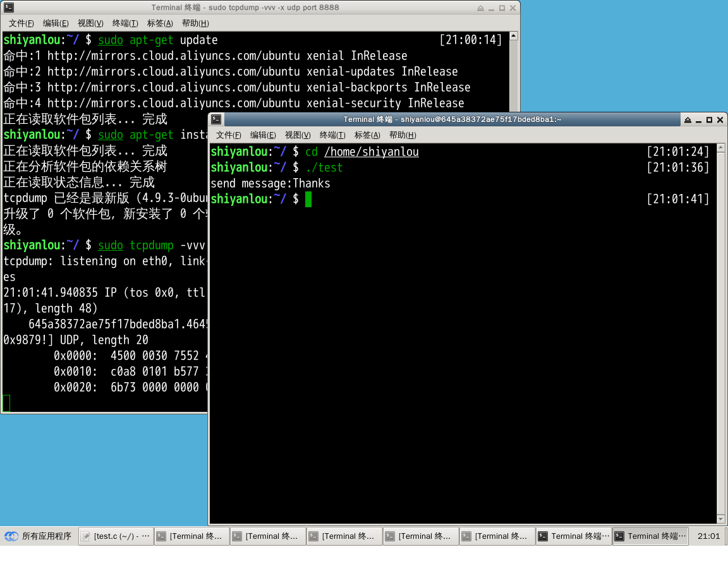728x566 pixels.
Task: Click the scroll-up arrow in the front terminal
Action: [x=722, y=148]
